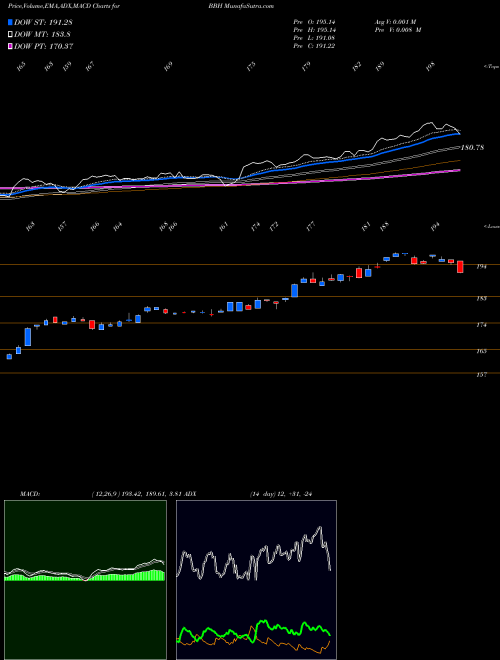Click inside the green MACD histogram panel
Image resolution: width=500 pixels, height=660 pixels.
(x=85, y=580)
